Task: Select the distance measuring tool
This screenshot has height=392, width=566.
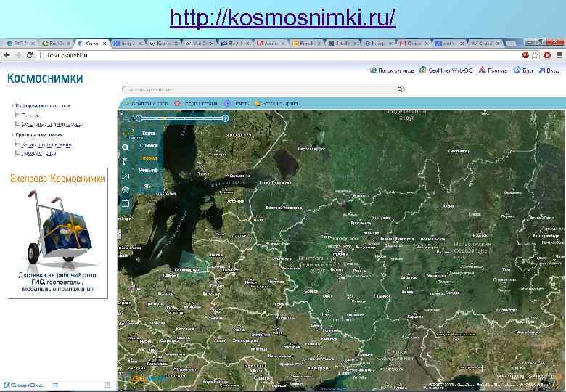Action: point(126,176)
